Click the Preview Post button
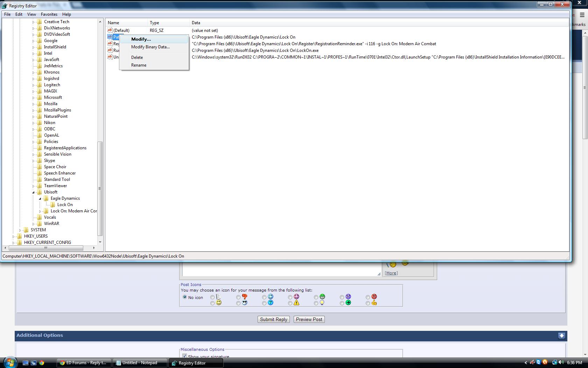The width and height of the screenshot is (588, 368). tap(309, 319)
